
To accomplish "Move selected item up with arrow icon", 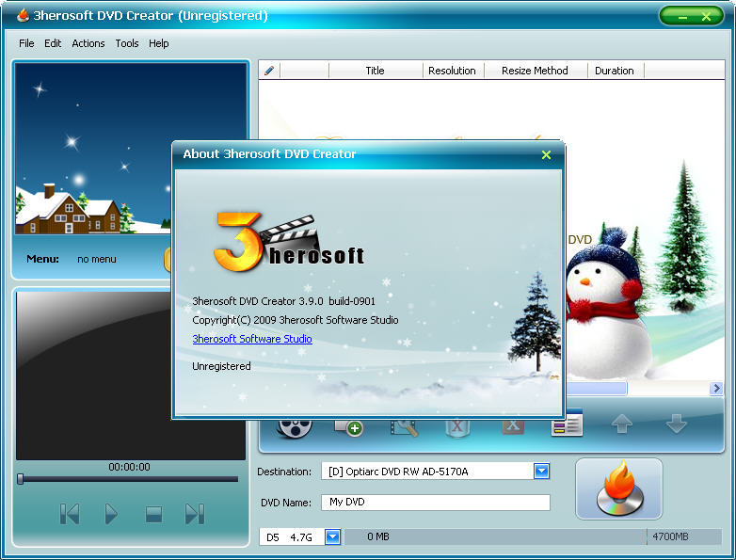I will click(x=622, y=424).
